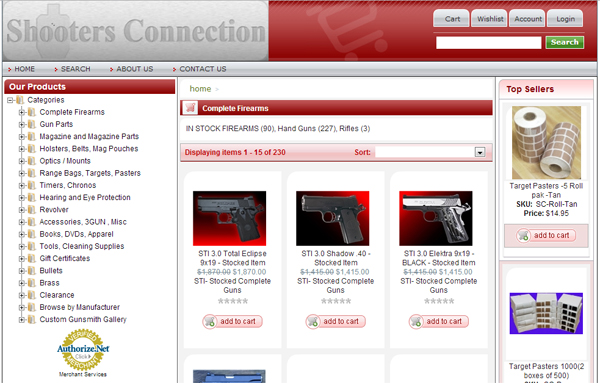Viewport: 600px width, 383px height.
Task: Collapse the Categories tree root
Action: click(10, 100)
